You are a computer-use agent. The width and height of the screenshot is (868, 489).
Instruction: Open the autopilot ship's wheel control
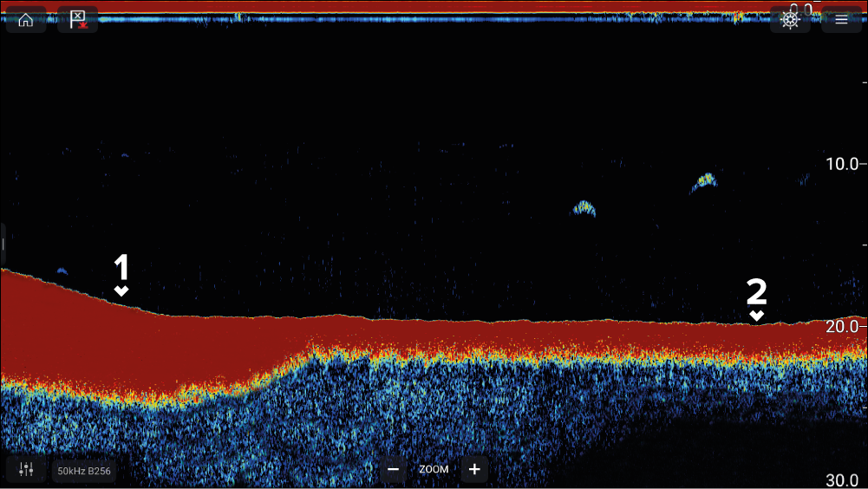(790, 20)
